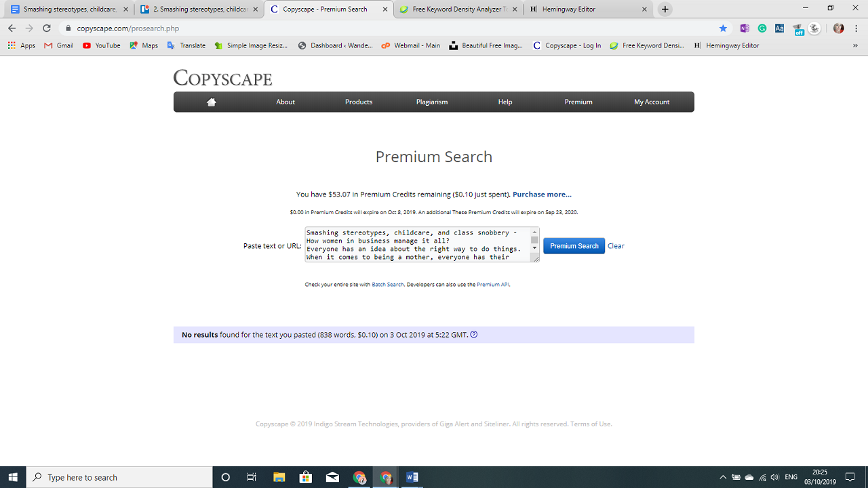This screenshot has width=868, height=488.
Task: Open the Apps bookmark shortcut
Action: pos(22,45)
